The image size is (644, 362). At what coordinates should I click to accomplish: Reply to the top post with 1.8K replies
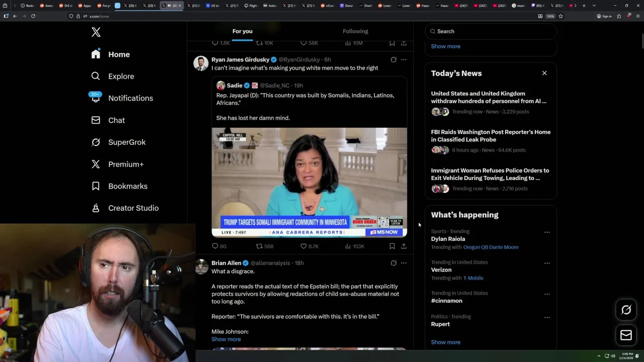click(x=221, y=43)
